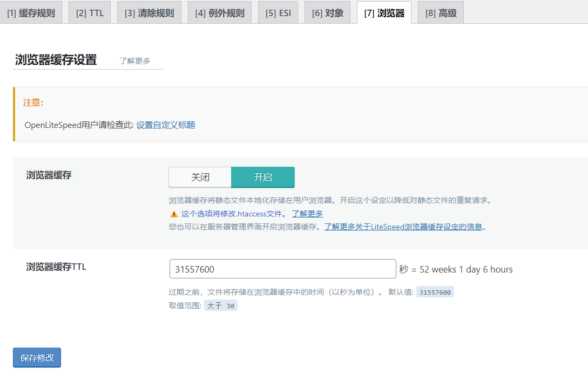Click the 大于 30 range badge

click(x=221, y=306)
